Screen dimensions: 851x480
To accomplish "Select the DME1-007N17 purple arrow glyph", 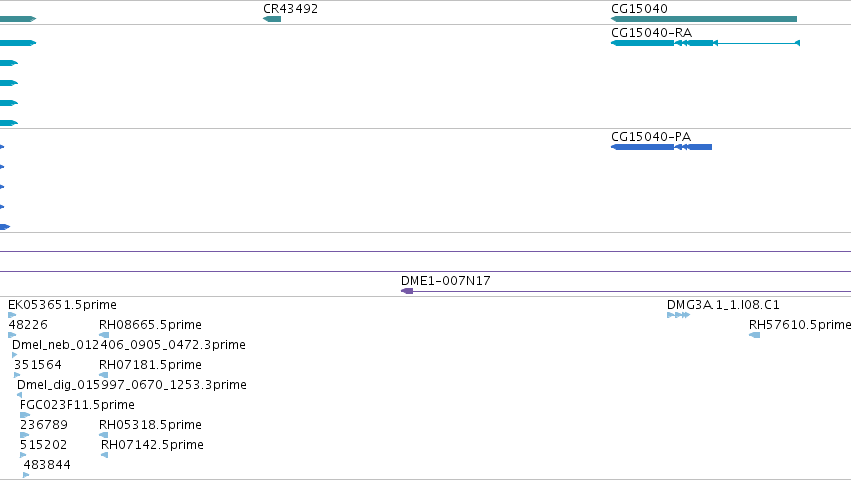I will click(x=407, y=291).
